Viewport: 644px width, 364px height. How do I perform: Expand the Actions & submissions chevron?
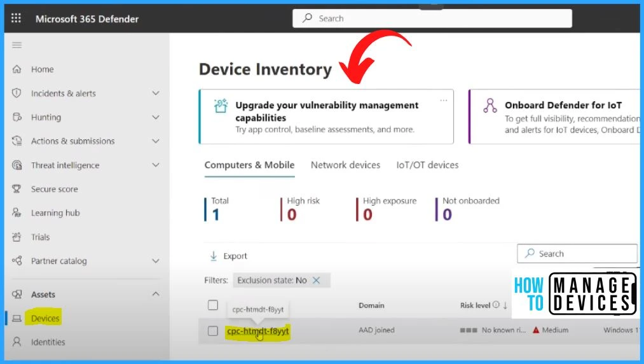point(156,141)
